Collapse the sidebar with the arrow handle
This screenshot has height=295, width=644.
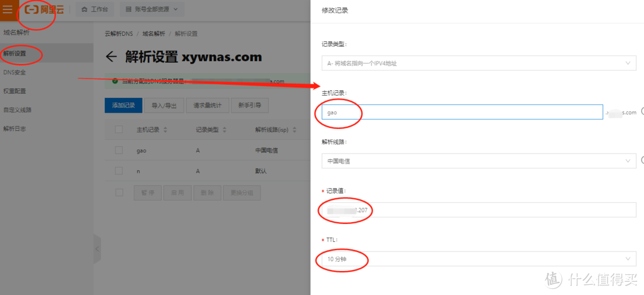coord(97,249)
